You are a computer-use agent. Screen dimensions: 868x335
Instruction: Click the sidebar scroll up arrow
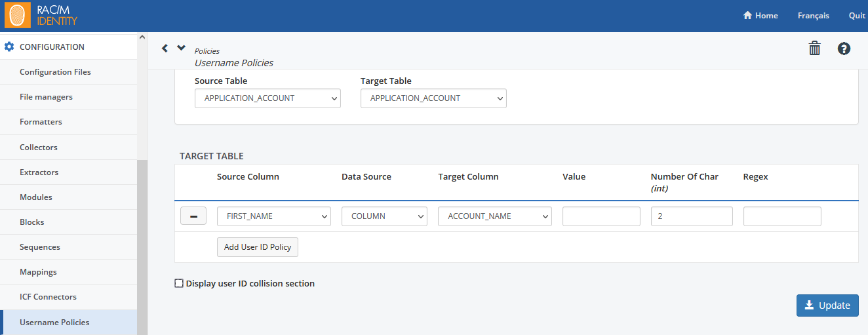[x=142, y=37]
